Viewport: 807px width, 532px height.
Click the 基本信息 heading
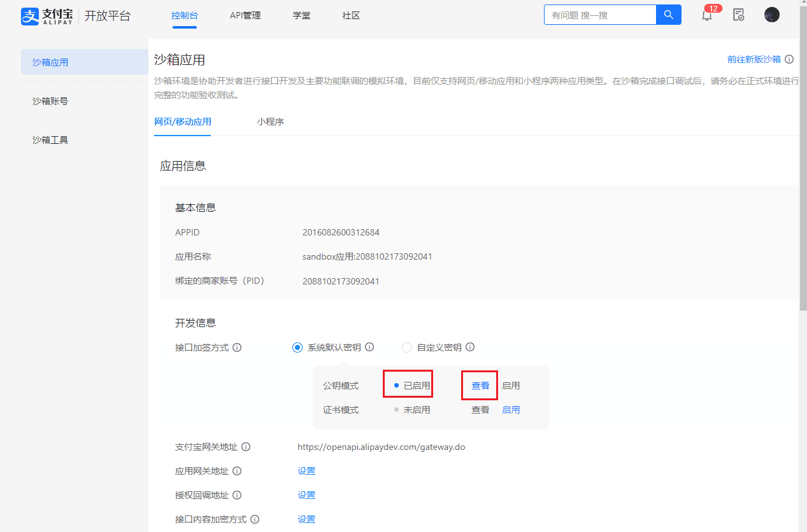(x=196, y=207)
